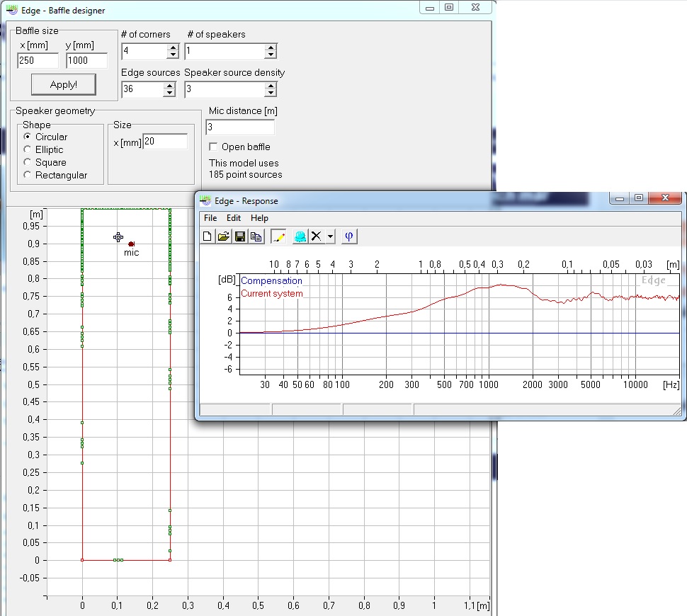The image size is (687, 616).
Task: Open the Edit menu in Response window
Action: [x=234, y=218]
